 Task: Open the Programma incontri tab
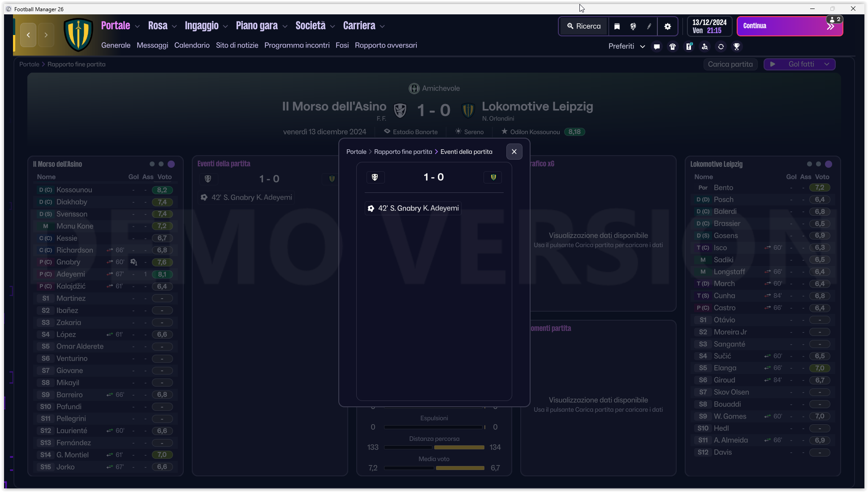click(297, 45)
